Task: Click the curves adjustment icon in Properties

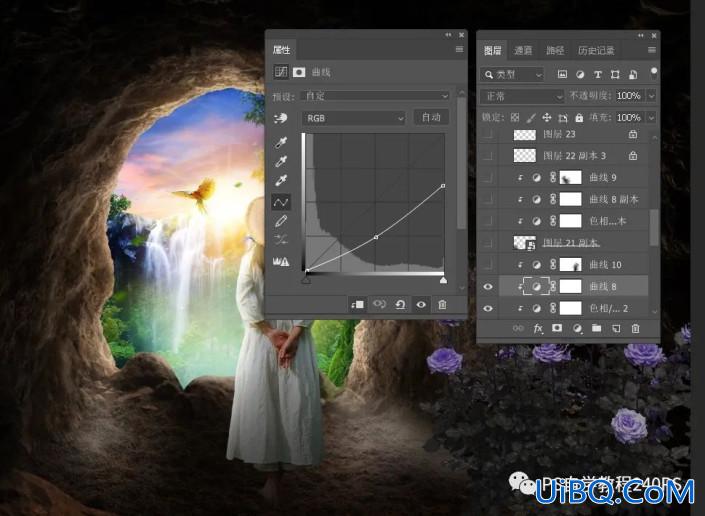Action: coord(281,72)
